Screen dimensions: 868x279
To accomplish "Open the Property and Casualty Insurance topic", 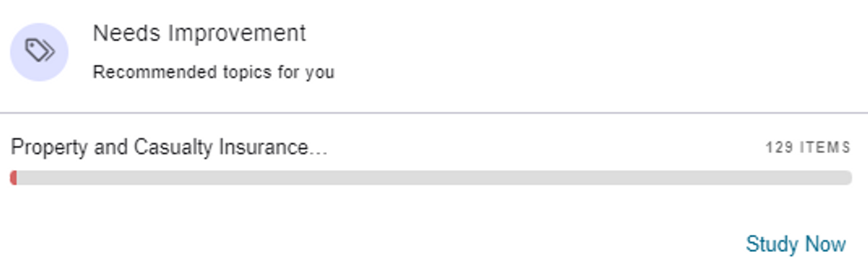I will pos(169,147).
